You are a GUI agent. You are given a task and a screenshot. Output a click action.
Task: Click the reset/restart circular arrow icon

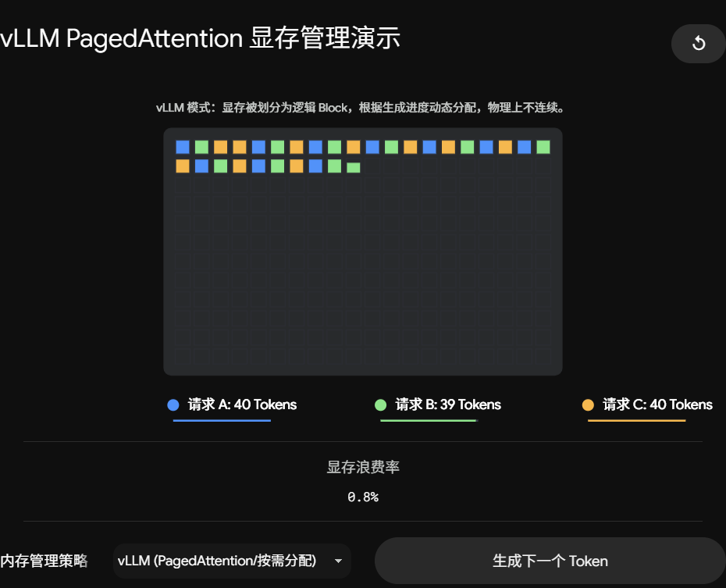[698, 44]
